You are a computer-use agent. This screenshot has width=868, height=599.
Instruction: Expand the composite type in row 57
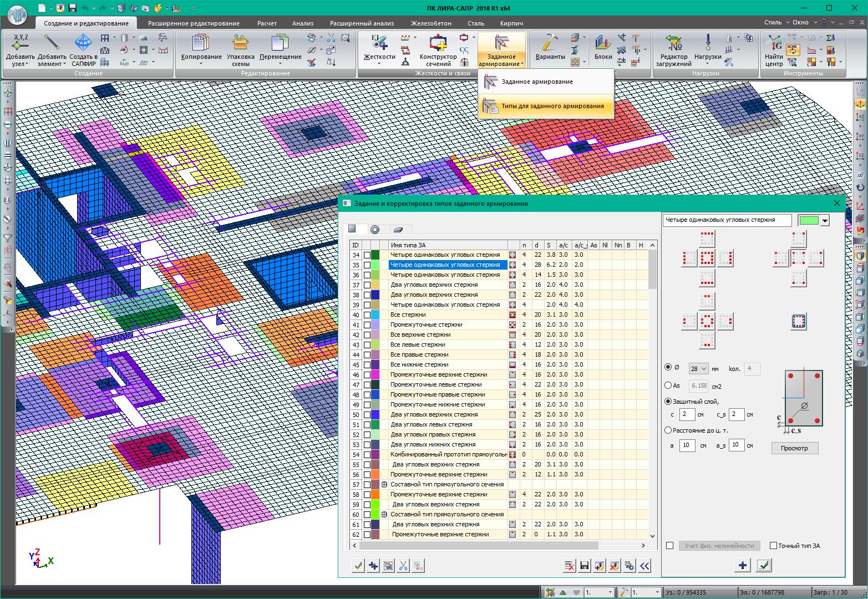tap(384, 485)
